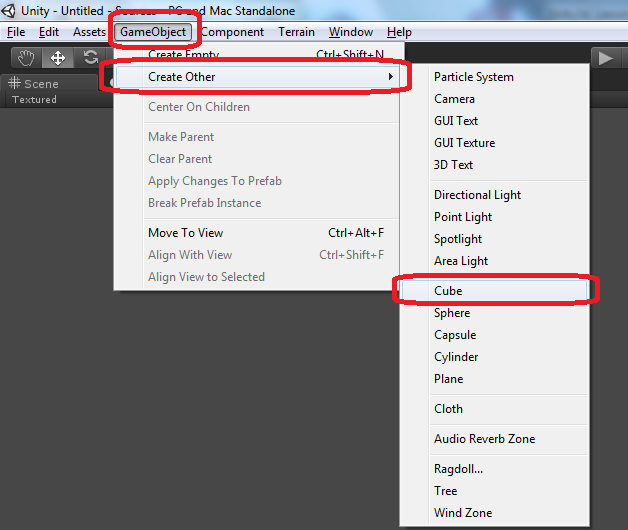Create a Cube primitive
628x530 pixels.
click(x=495, y=291)
